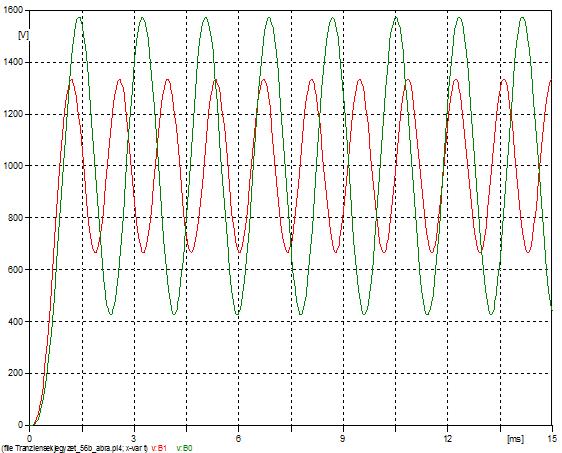Click the 800 value on the voltage axis

click(x=15, y=217)
